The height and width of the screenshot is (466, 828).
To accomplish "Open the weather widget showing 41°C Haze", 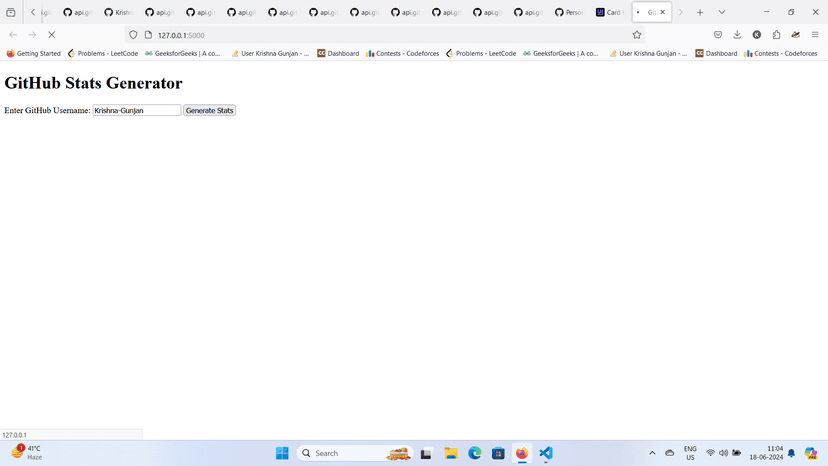I will 26,453.
